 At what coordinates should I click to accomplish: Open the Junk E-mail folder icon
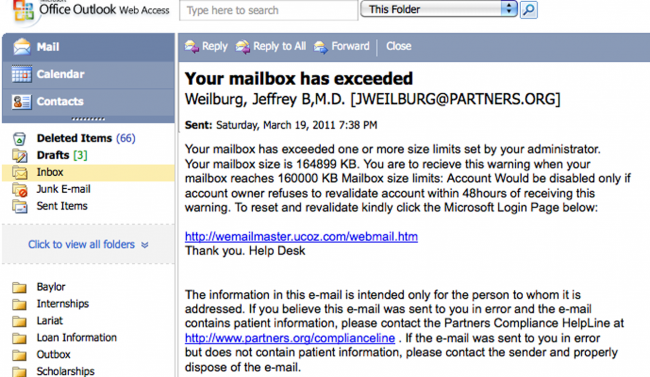point(19,190)
